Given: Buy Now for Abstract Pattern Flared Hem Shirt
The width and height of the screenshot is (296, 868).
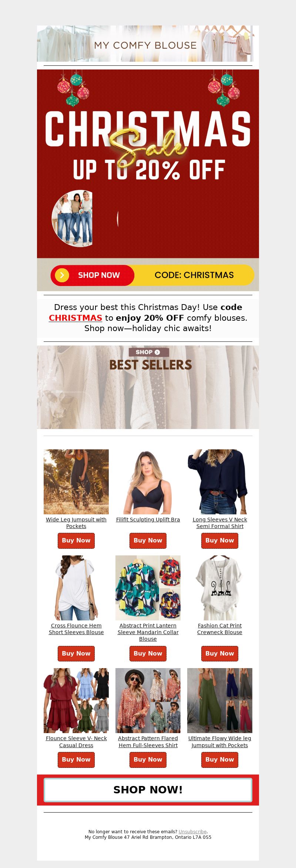Looking at the screenshot, I should [148, 760].
